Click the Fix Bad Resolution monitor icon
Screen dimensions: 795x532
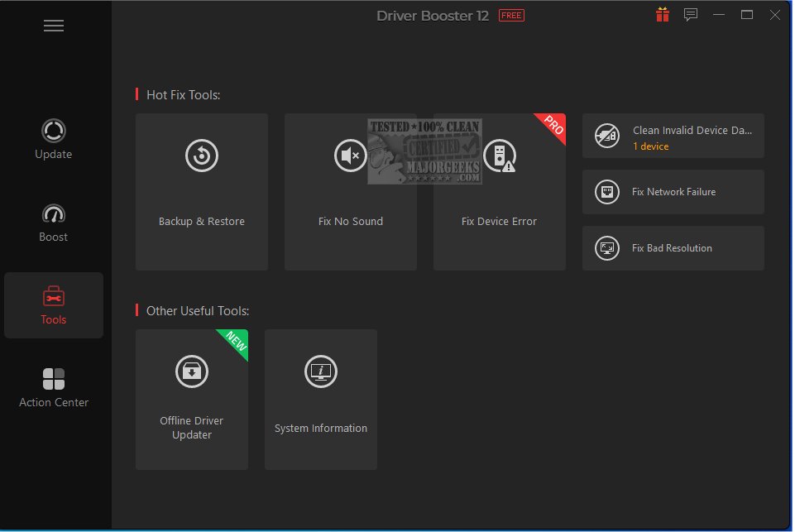pyautogui.click(x=607, y=248)
